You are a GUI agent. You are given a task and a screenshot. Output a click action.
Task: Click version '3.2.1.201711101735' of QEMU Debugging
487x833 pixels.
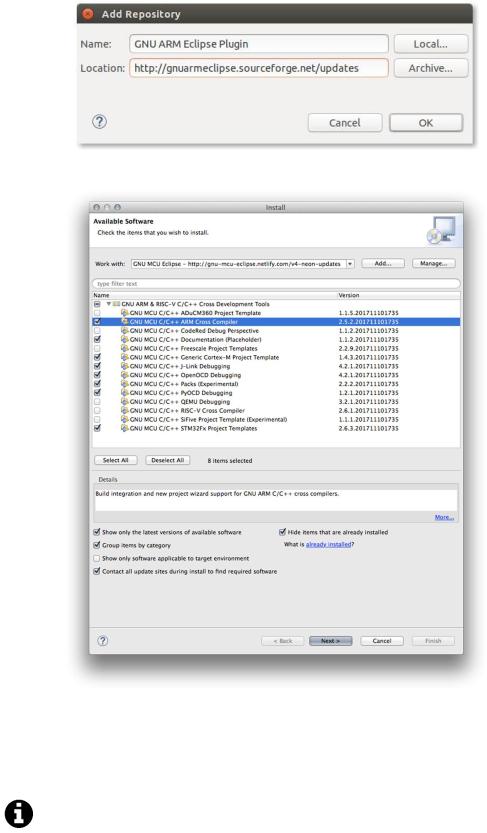pyautogui.click(x=369, y=402)
